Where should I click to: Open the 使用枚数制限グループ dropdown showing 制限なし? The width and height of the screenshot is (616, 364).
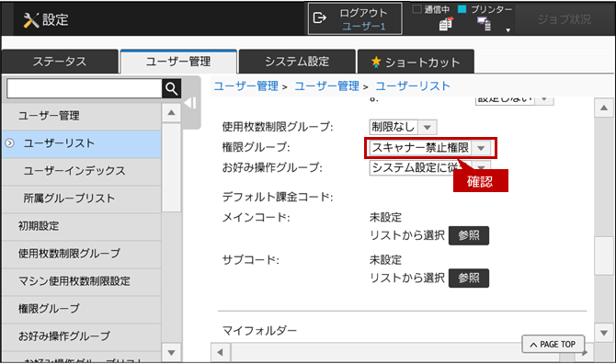[403, 127]
